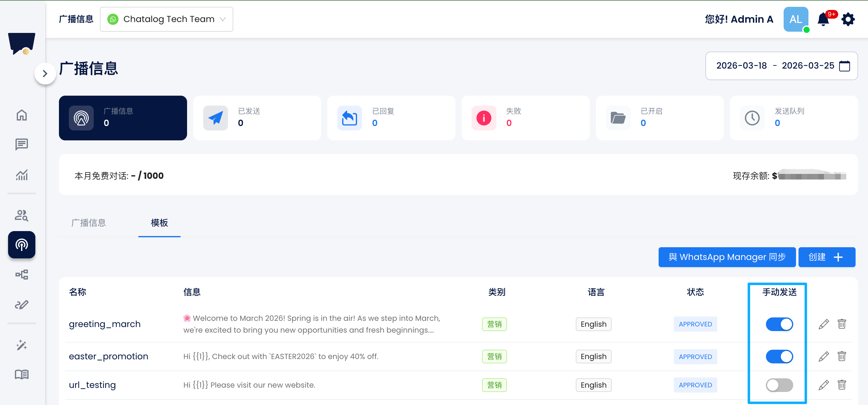868x405 pixels.
Task: Open the date range picker
Action: [781, 66]
